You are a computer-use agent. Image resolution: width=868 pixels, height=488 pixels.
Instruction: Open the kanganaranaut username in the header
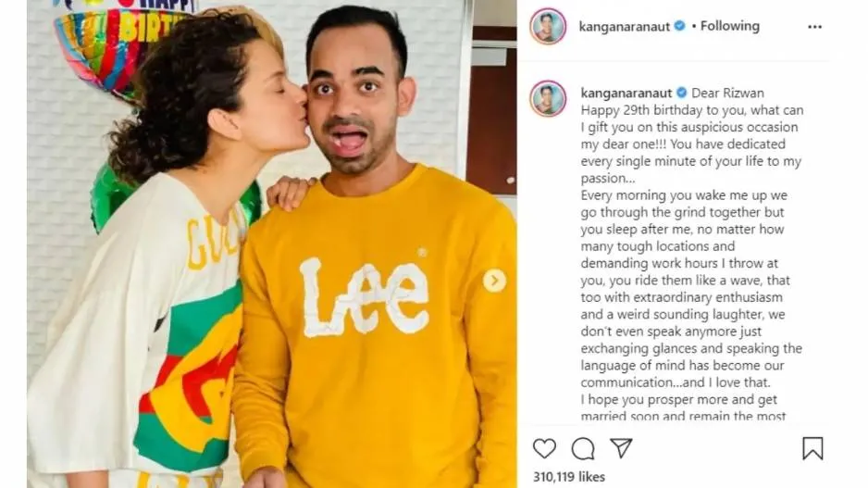point(624,27)
